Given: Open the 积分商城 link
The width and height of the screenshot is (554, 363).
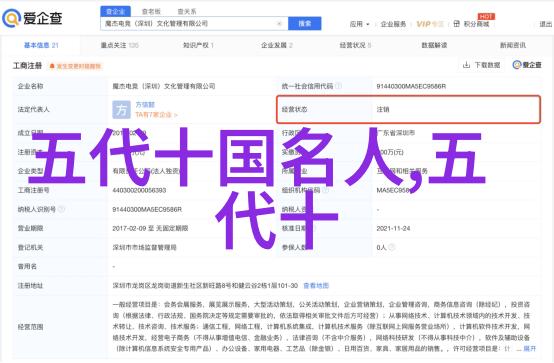Looking at the screenshot, I should (476, 24).
